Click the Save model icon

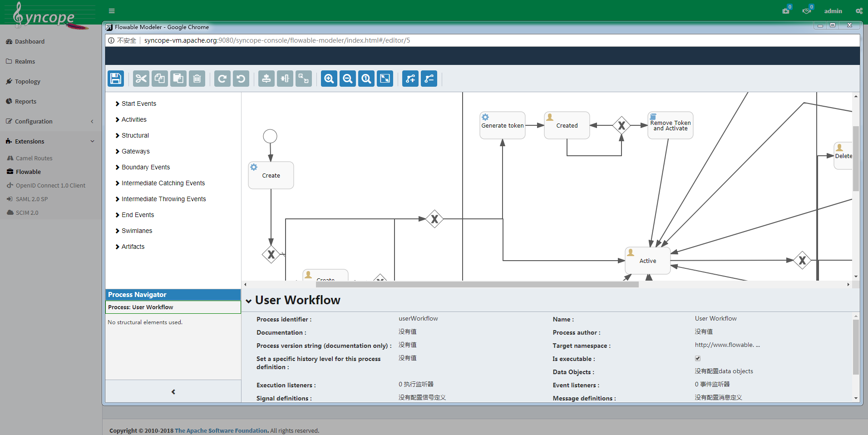click(x=116, y=79)
